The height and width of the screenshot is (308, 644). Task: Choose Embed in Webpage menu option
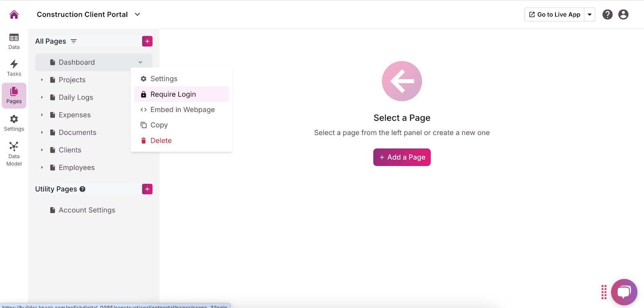click(182, 110)
